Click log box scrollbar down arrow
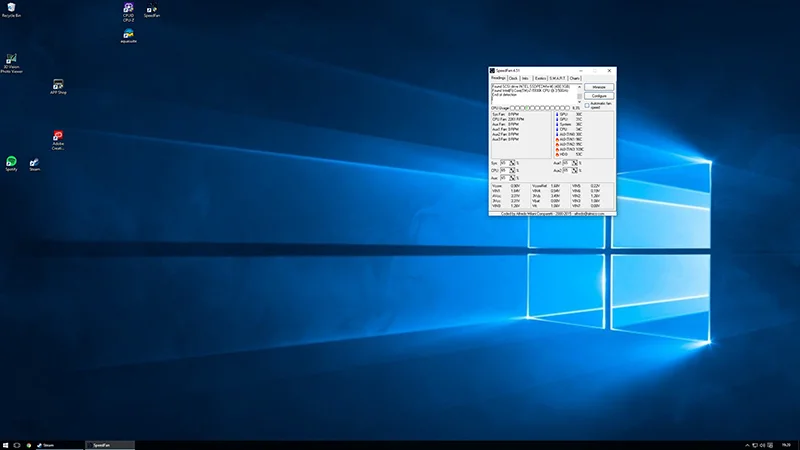 580,102
